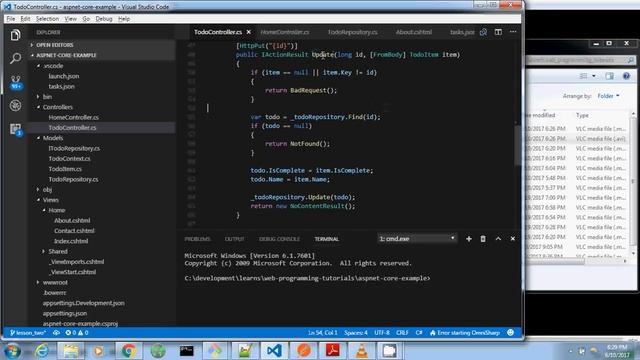This screenshot has width=640, height=360.
Task: Close the terminal panel
Action: [513, 239]
